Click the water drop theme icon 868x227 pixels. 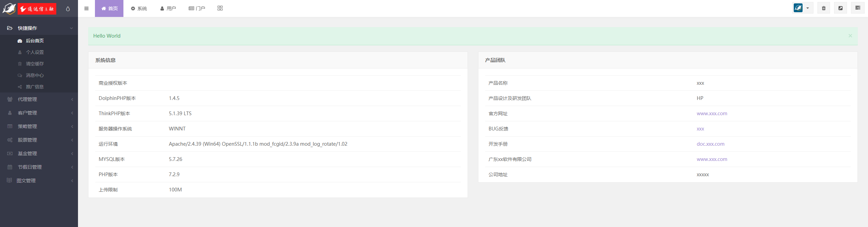(x=68, y=9)
